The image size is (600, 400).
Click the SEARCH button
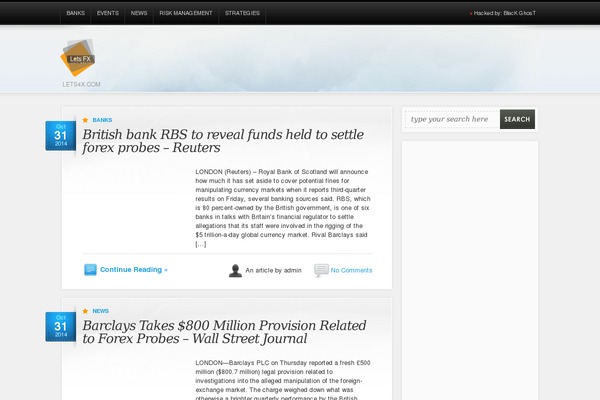click(517, 119)
